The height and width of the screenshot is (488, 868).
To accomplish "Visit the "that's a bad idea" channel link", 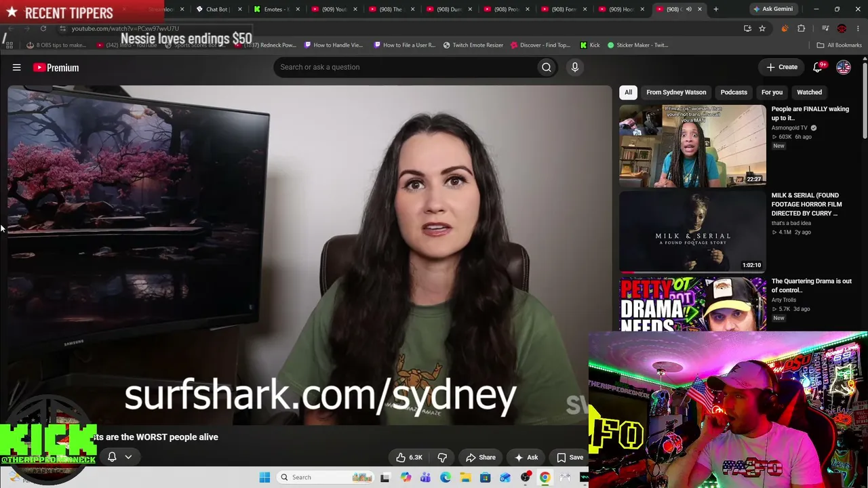I will 791,223.
